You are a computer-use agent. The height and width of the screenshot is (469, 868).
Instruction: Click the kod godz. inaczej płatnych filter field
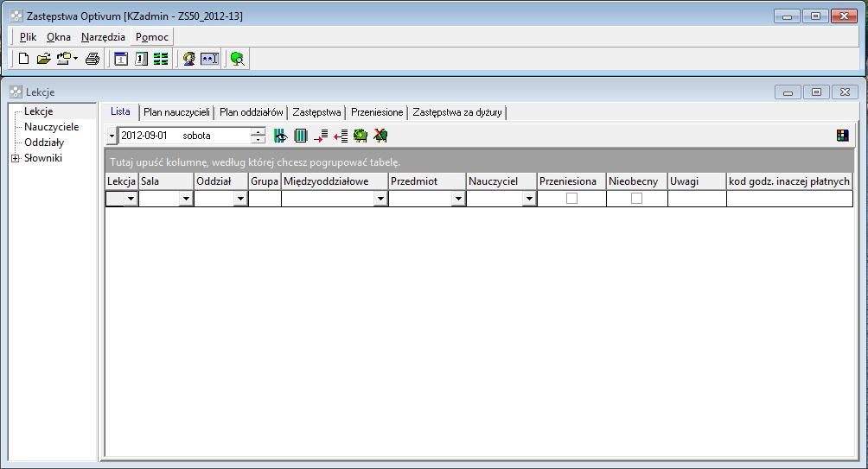[x=789, y=199]
